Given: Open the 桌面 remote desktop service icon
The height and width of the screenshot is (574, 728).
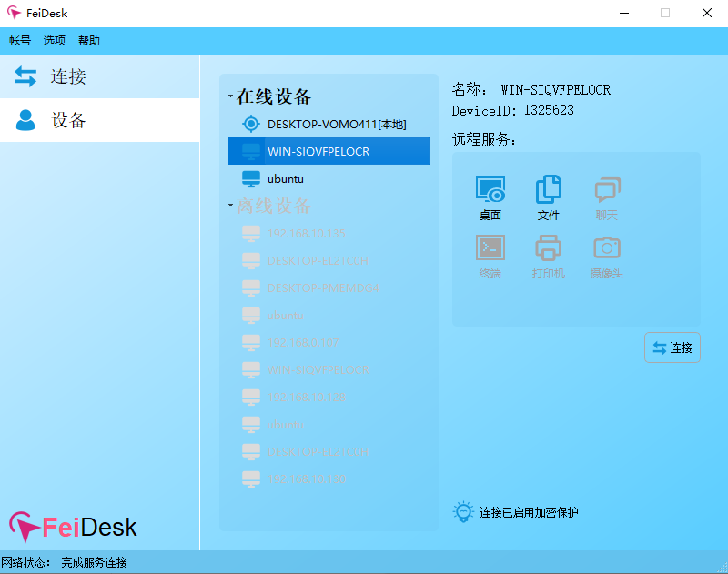Looking at the screenshot, I should (490, 197).
